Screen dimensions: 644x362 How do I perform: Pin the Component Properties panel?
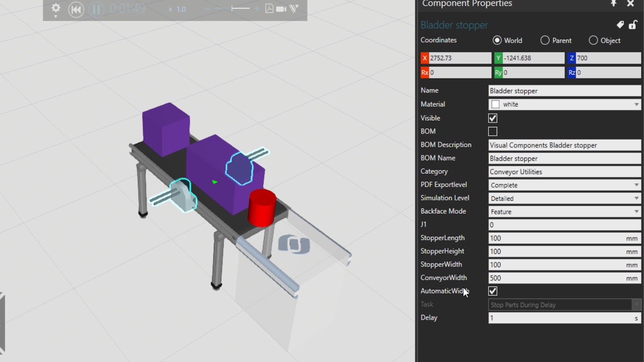click(613, 4)
